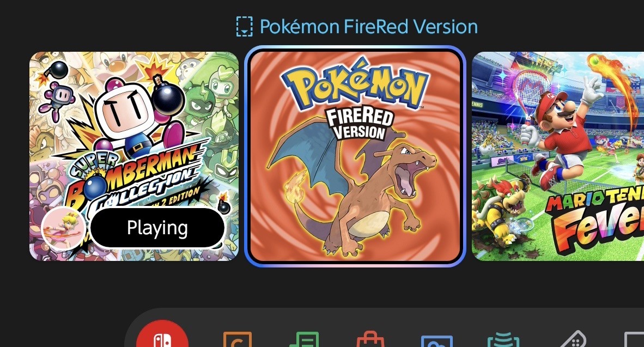Open the green News icon
Screen dimensions: 644x347
[x=304, y=339]
